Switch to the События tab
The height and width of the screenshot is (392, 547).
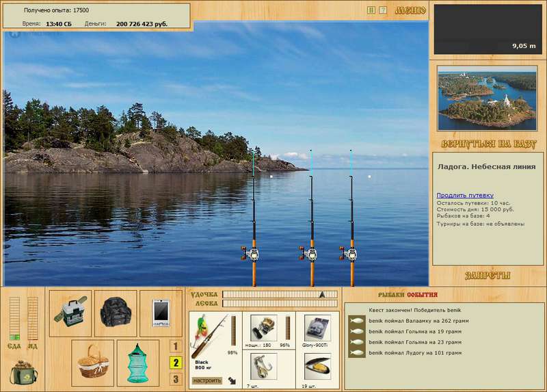click(422, 295)
